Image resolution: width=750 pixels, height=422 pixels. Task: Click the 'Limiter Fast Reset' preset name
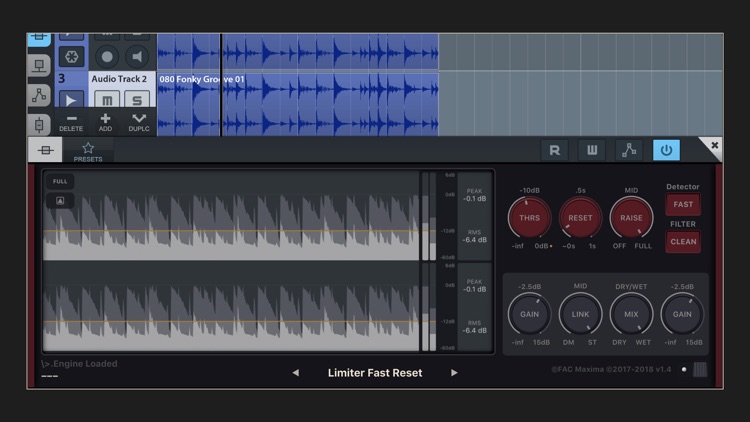(x=375, y=373)
